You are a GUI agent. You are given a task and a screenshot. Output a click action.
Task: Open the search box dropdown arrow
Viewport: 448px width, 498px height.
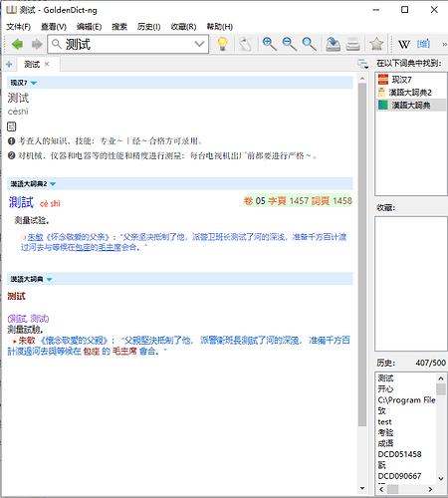coord(199,44)
